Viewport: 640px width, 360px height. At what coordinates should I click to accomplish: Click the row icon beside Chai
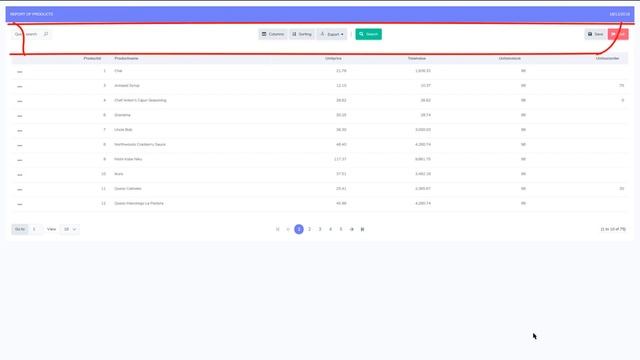[x=20, y=71]
